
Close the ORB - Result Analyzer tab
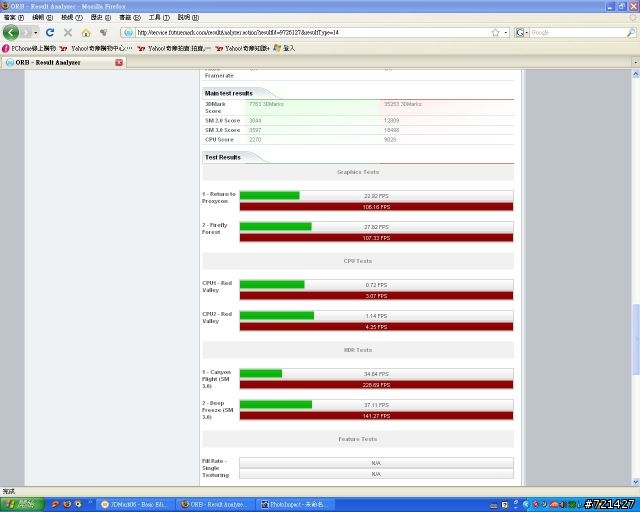click(119, 62)
